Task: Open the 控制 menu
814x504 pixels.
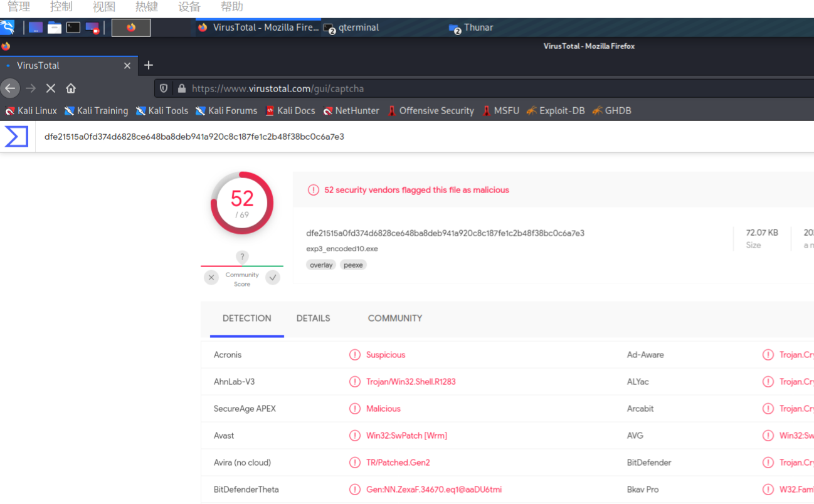Action: (x=61, y=7)
